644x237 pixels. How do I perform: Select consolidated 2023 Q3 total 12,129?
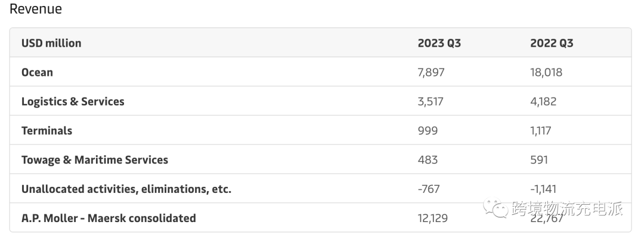click(x=432, y=218)
